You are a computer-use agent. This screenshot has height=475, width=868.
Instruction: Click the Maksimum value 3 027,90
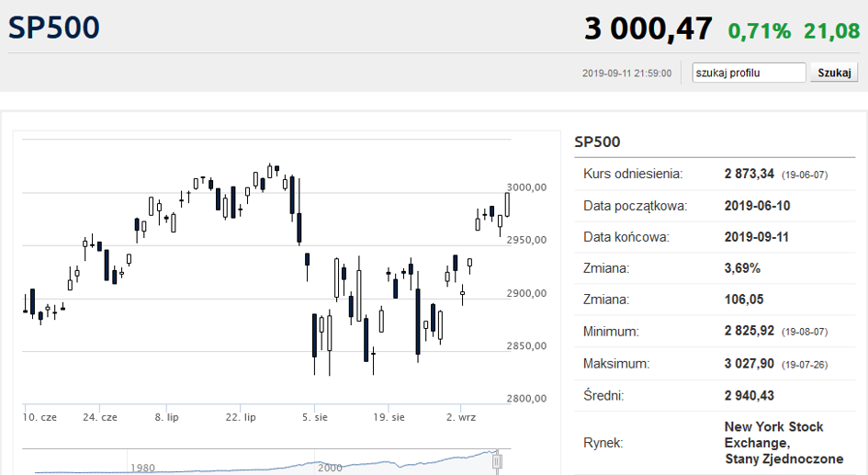(749, 364)
